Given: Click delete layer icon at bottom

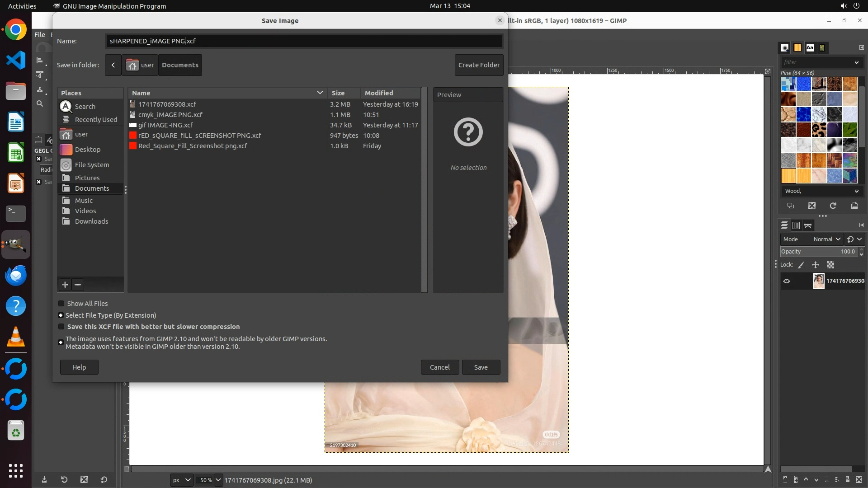Looking at the screenshot, I should (x=859, y=480).
